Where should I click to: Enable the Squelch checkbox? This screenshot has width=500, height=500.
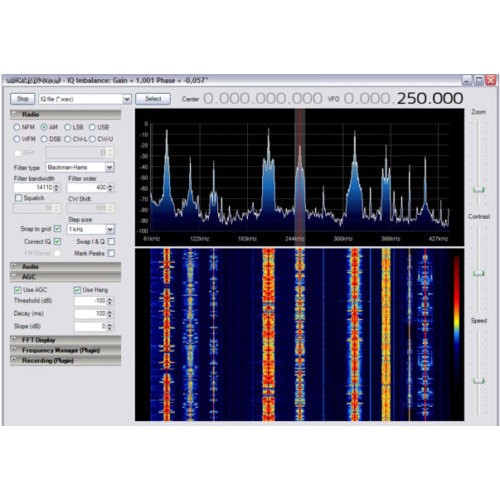(x=19, y=198)
